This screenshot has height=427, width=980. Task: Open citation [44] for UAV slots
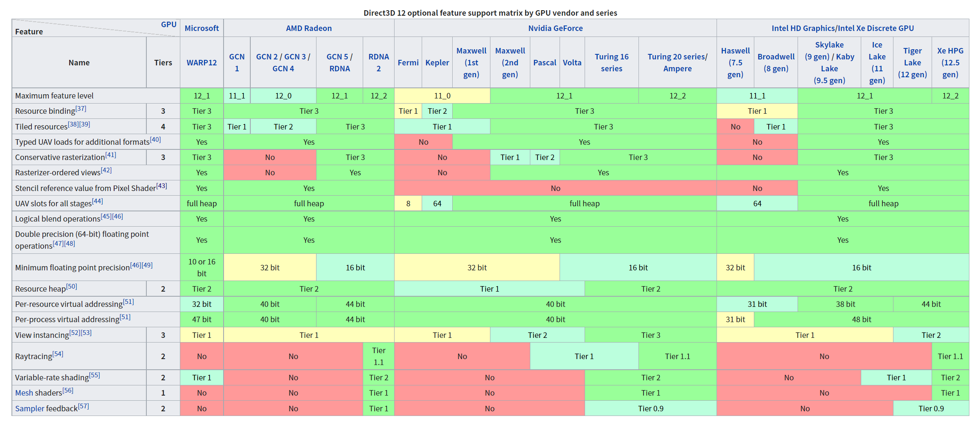pos(98,201)
